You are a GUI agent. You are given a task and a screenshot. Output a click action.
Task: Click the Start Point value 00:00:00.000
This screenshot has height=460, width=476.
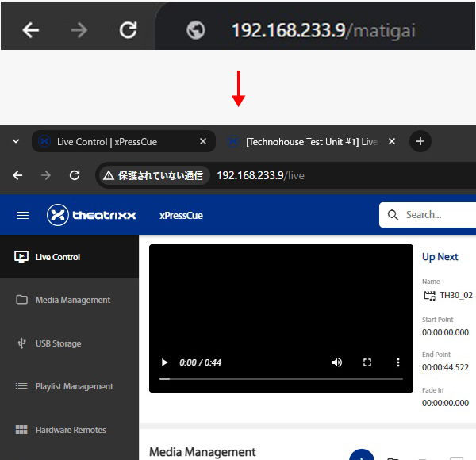click(x=445, y=332)
